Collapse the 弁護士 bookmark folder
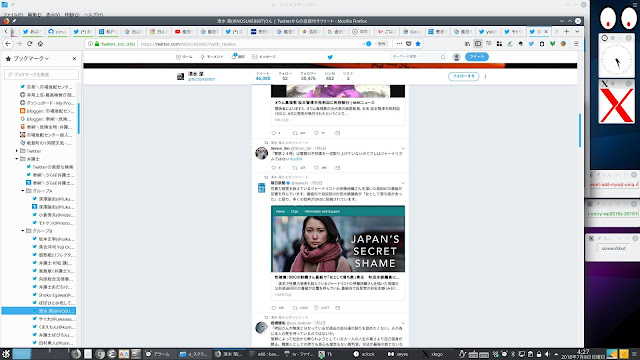Screen dimensions: 640x360 [17, 159]
